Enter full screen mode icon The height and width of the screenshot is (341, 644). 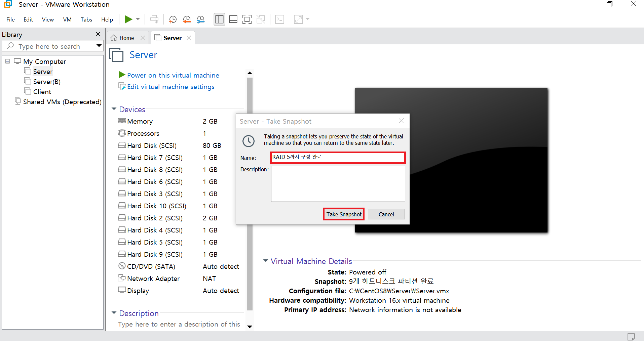click(x=247, y=19)
